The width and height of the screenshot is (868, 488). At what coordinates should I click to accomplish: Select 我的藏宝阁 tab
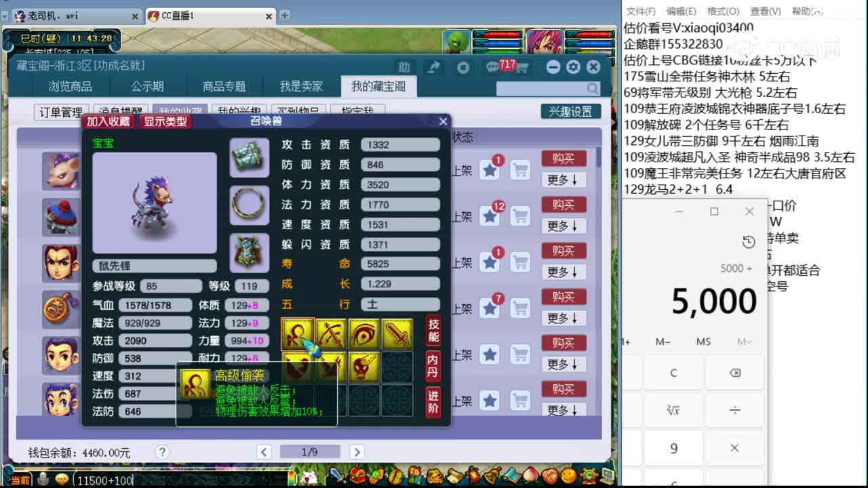(378, 87)
